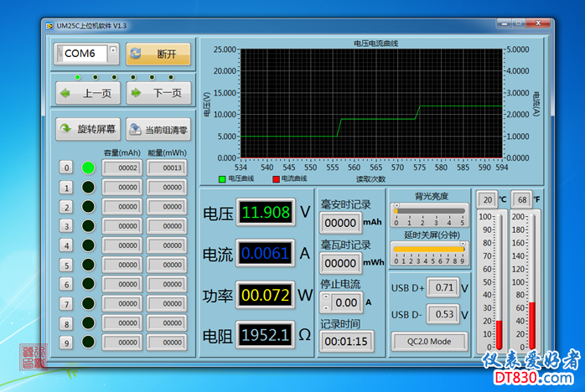Screen dimensions: 585x392
Task: Click the UM25C application title bar icon
Action: (49, 26)
